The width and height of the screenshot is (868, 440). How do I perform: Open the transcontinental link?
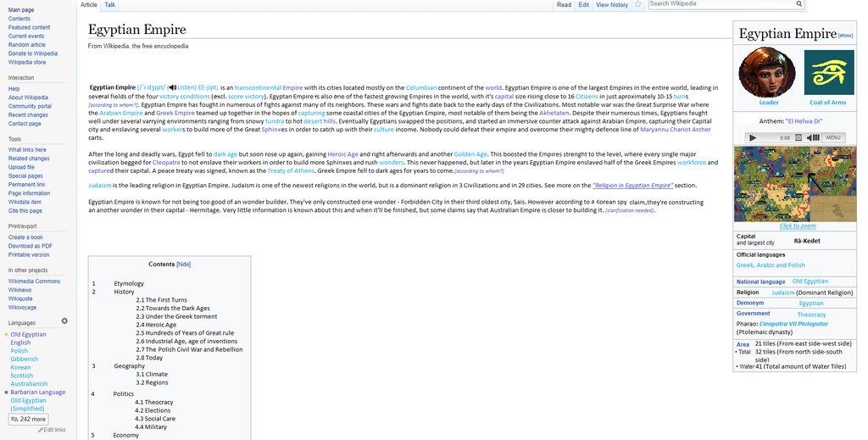(258, 88)
